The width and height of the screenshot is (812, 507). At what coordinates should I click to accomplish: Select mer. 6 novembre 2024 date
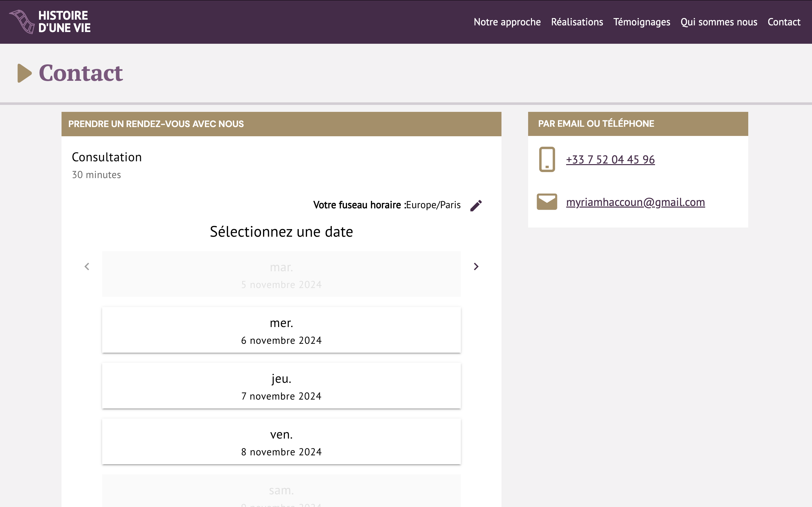point(281,330)
